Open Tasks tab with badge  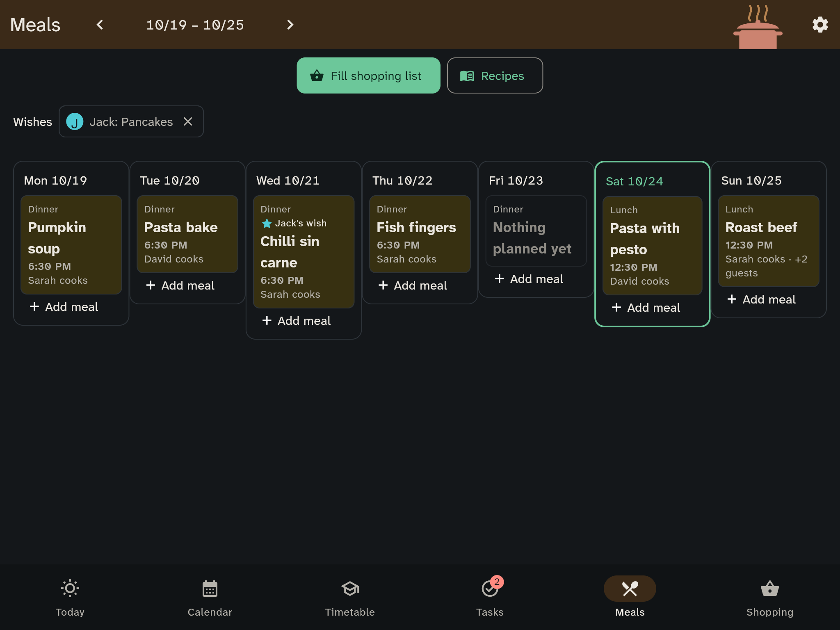point(490,597)
